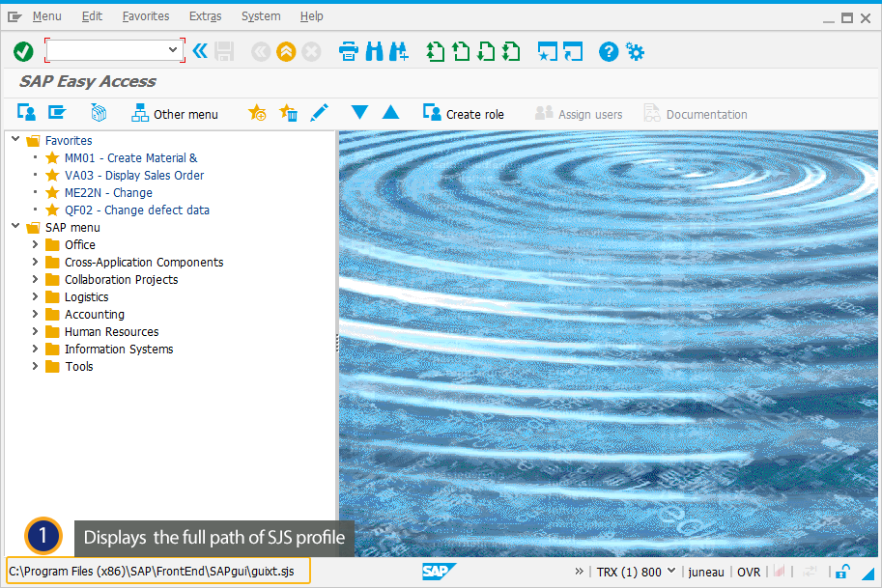Viewport: 882px width, 588px height.
Task: Open the Menu menu
Action: pyautogui.click(x=46, y=16)
